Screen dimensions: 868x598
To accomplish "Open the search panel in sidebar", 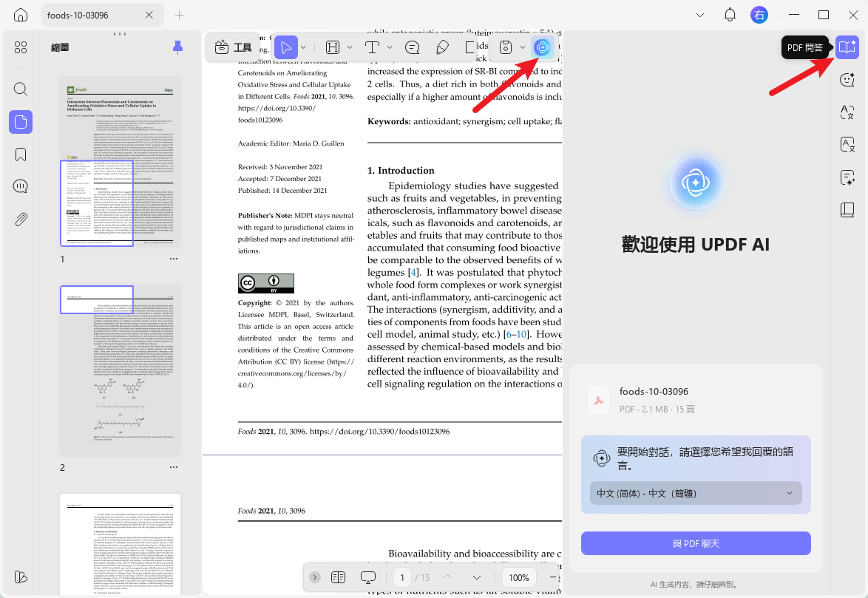I will coord(21,89).
